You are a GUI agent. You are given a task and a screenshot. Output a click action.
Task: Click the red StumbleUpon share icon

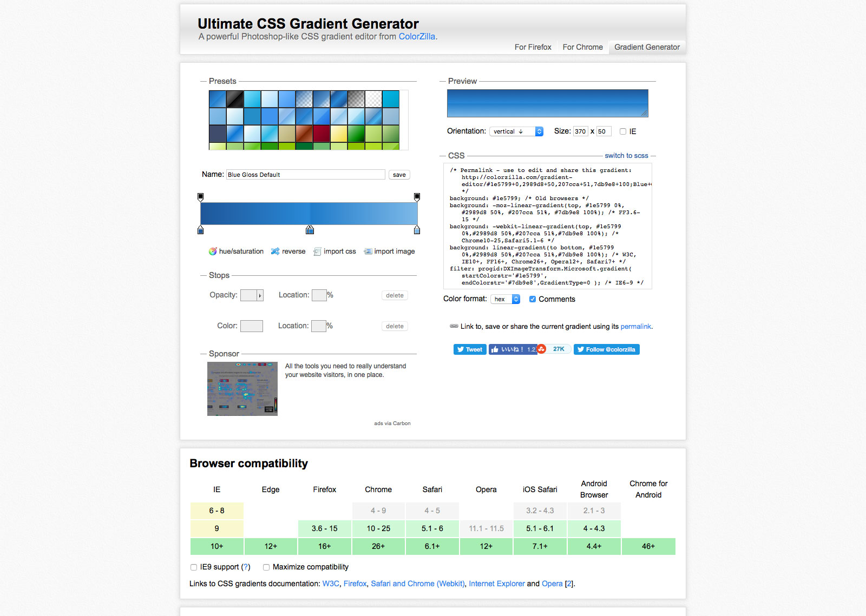pyautogui.click(x=541, y=349)
